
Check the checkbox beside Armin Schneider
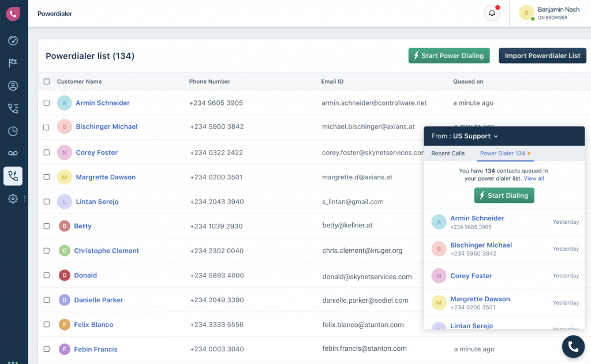point(47,103)
